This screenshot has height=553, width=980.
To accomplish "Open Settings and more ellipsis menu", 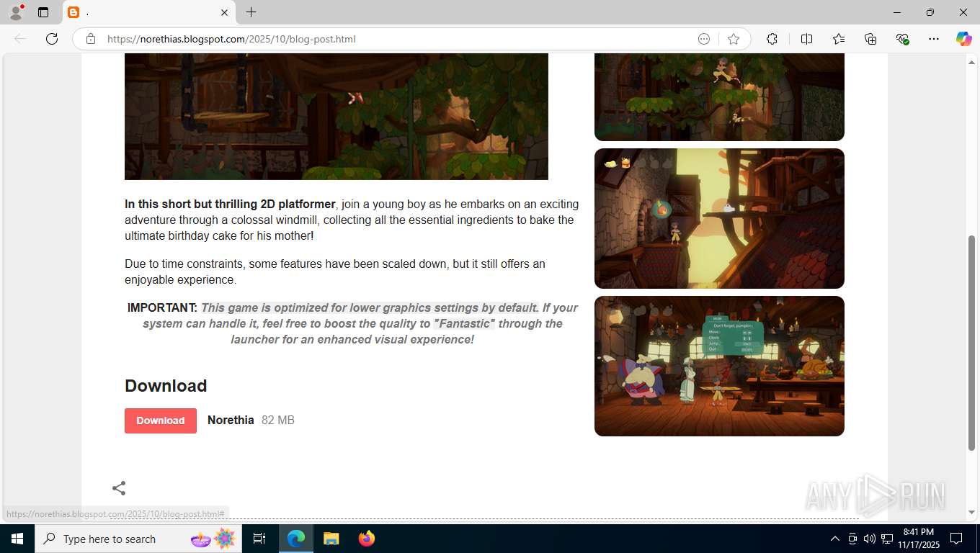I will [x=934, y=39].
